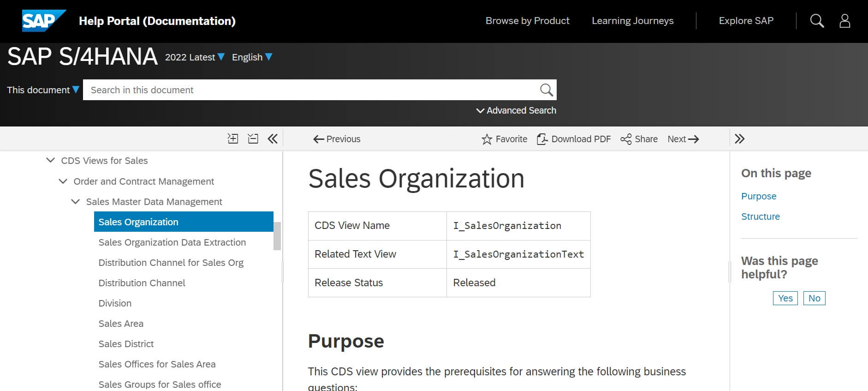Toggle the right side panel chevrons
This screenshot has width=868, height=391.
click(x=739, y=138)
